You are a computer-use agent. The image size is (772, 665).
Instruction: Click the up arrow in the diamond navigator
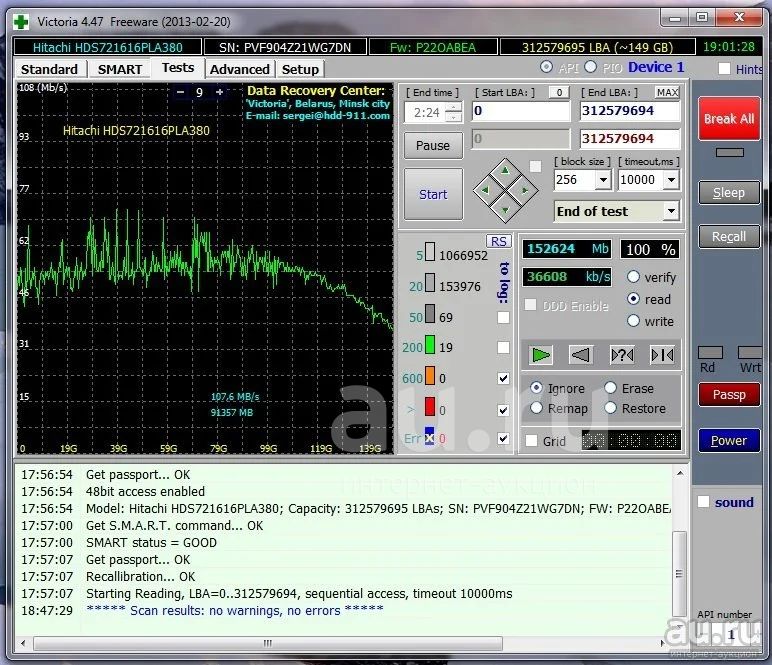pyautogui.click(x=505, y=170)
